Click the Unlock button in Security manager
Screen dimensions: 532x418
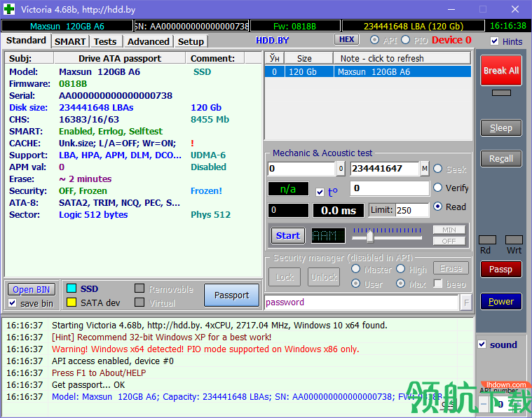click(324, 277)
